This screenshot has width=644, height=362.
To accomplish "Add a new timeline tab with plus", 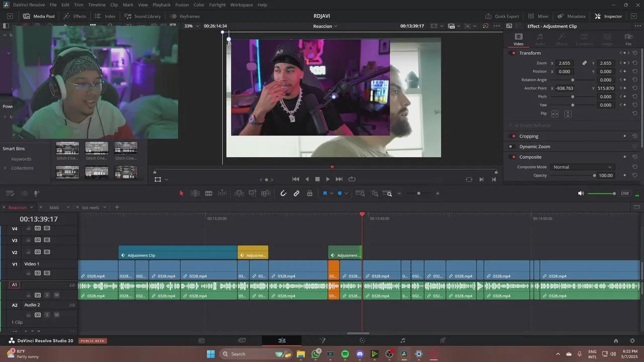I will point(117,207).
